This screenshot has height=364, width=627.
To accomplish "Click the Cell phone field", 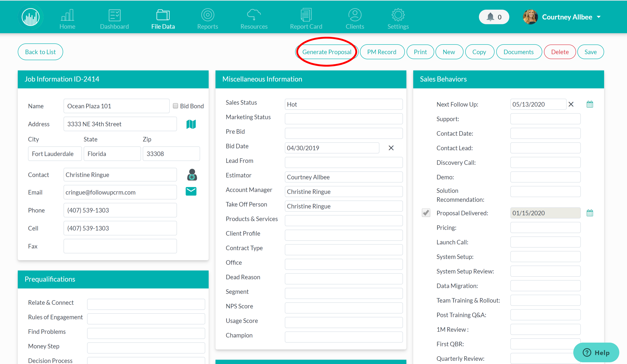I will pyautogui.click(x=120, y=228).
